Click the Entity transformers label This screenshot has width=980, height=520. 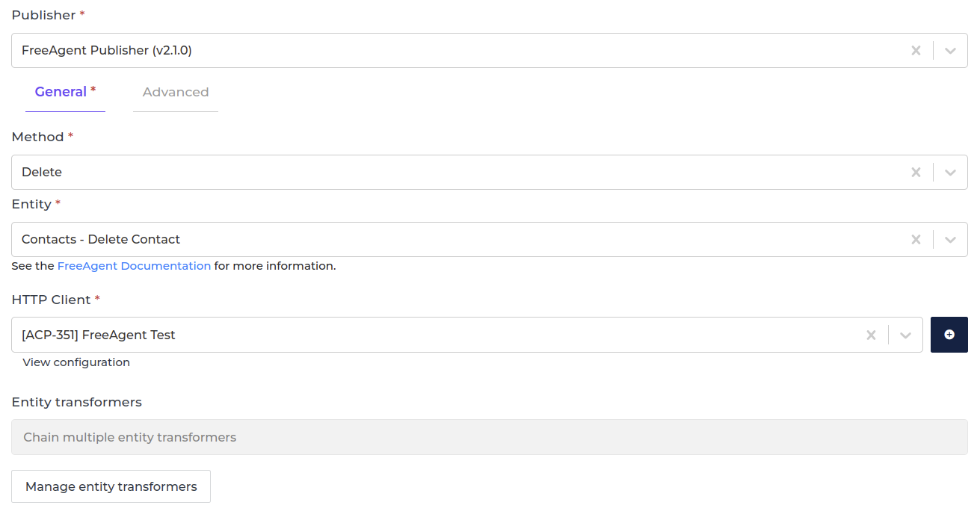point(77,402)
